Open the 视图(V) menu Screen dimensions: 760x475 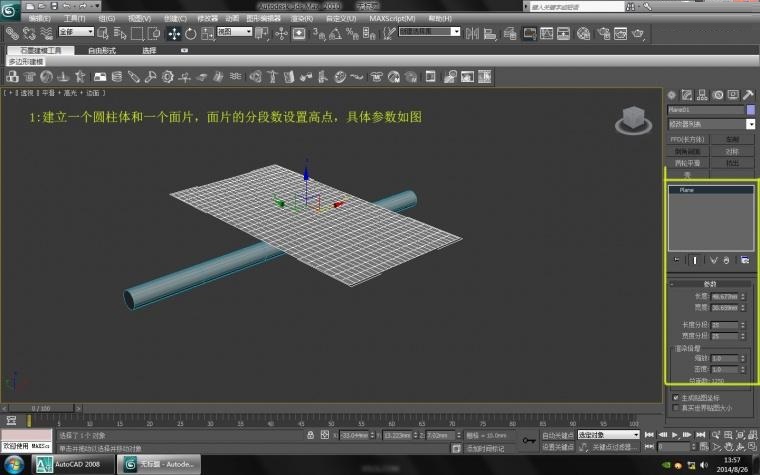pyautogui.click(x=139, y=18)
